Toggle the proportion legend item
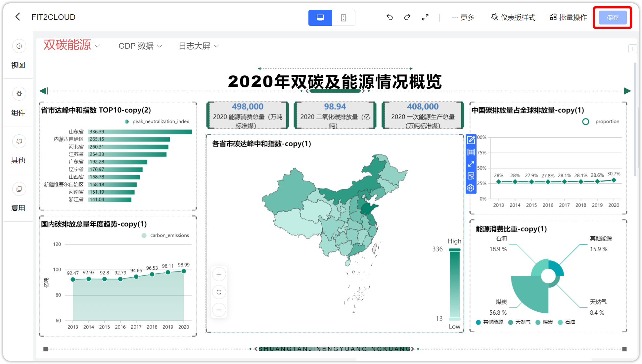The height and width of the screenshot is (364, 642). (x=601, y=121)
